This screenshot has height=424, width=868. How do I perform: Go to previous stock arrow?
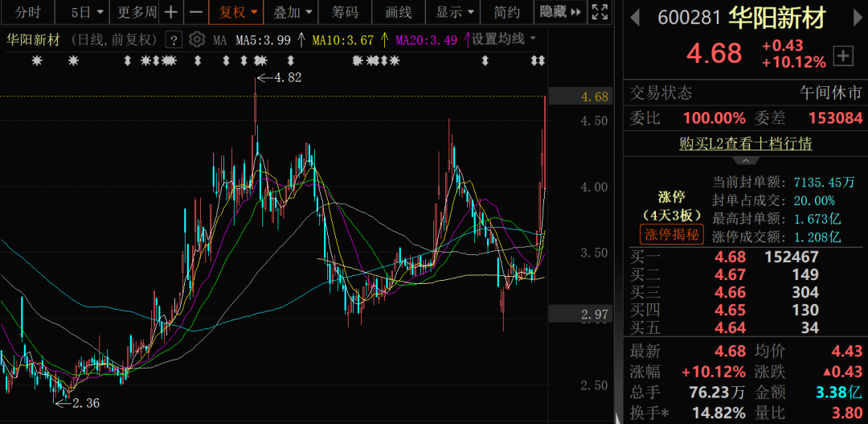[x=634, y=18]
